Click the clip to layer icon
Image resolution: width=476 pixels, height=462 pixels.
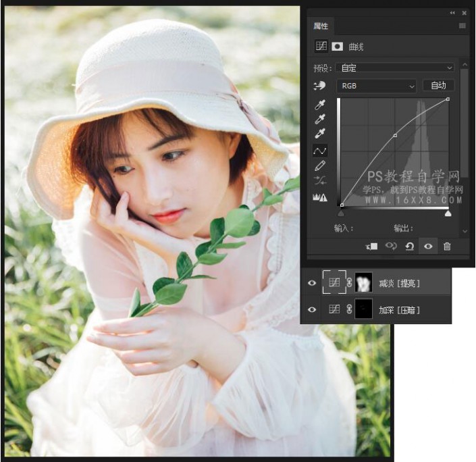point(373,247)
